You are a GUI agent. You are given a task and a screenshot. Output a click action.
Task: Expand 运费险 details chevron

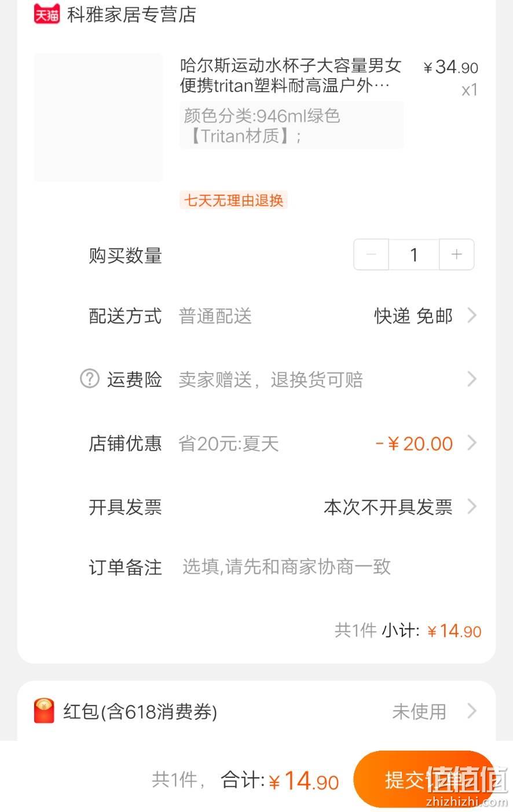pyautogui.click(x=472, y=379)
